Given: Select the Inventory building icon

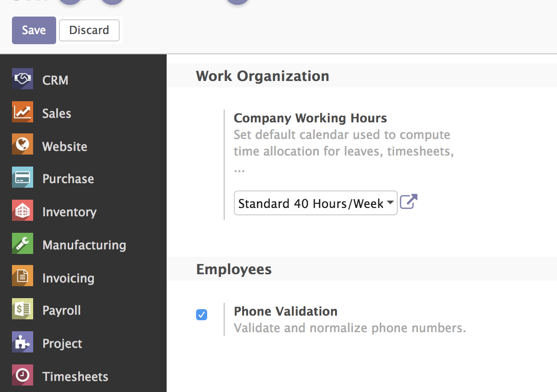Looking at the screenshot, I should coord(23,211).
